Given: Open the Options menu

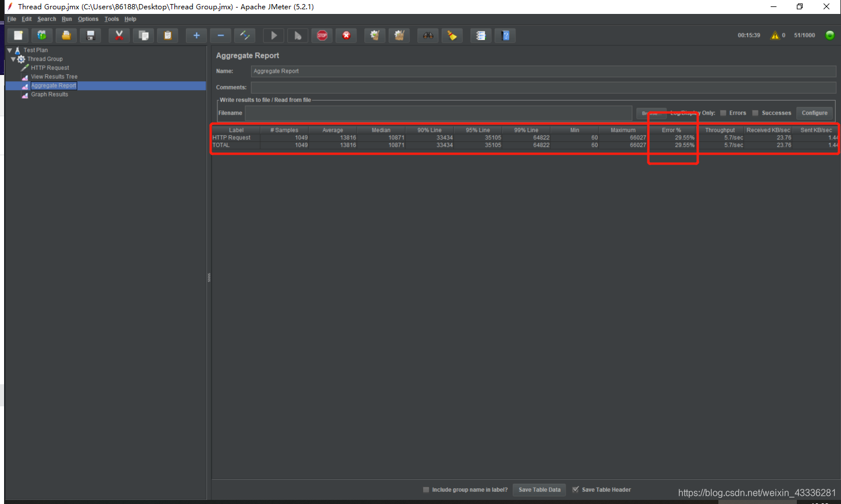Looking at the screenshot, I should (x=88, y=19).
